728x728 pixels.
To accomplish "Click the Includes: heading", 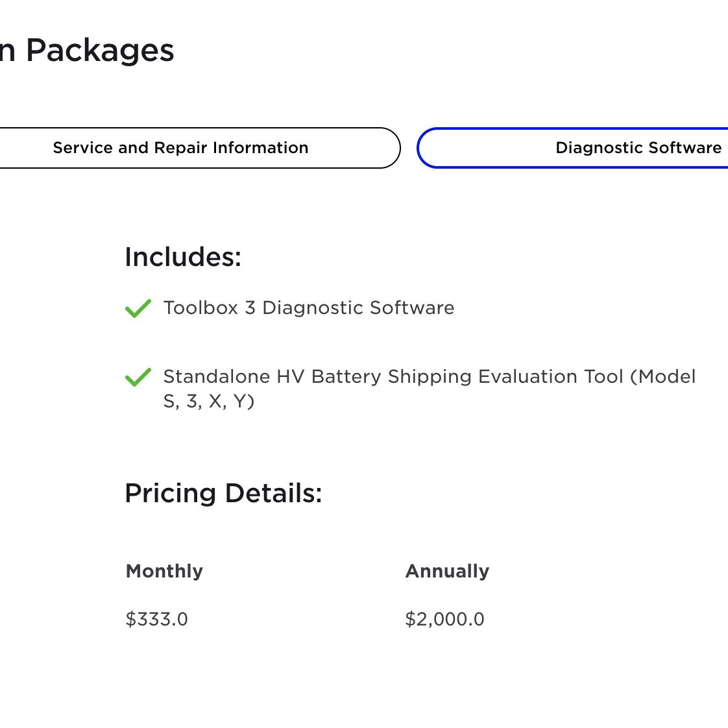I will (183, 257).
